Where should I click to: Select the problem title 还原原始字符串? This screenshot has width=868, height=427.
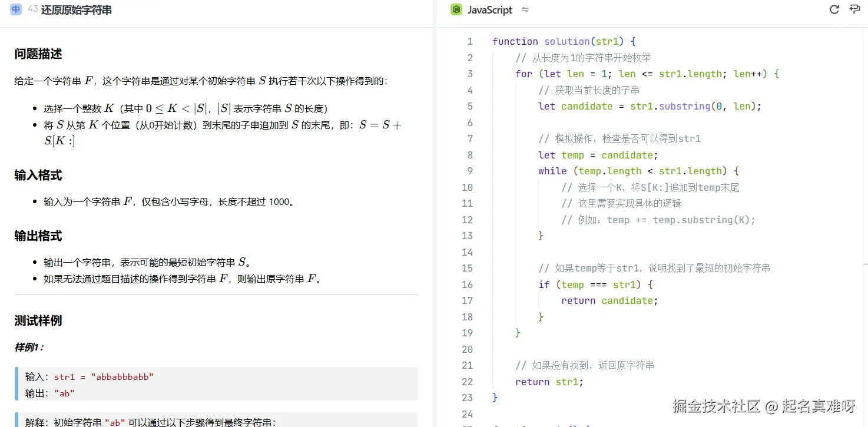(76, 9)
